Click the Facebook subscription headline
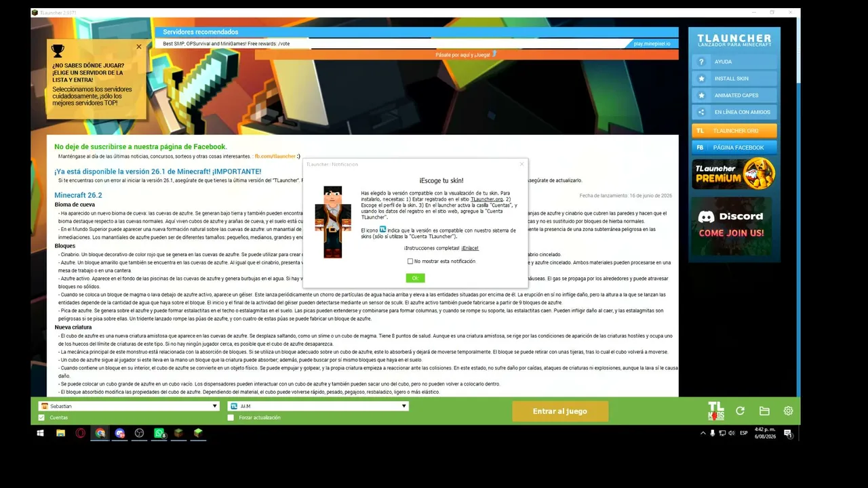This screenshot has height=488, width=868. pyautogui.click(x=140, y=146)
